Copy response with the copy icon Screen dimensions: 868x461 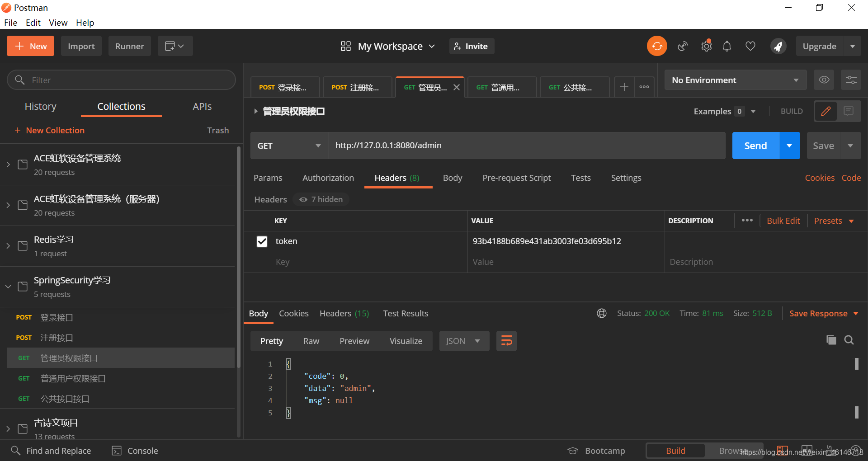pyautogui.click(x=831, y=340)
